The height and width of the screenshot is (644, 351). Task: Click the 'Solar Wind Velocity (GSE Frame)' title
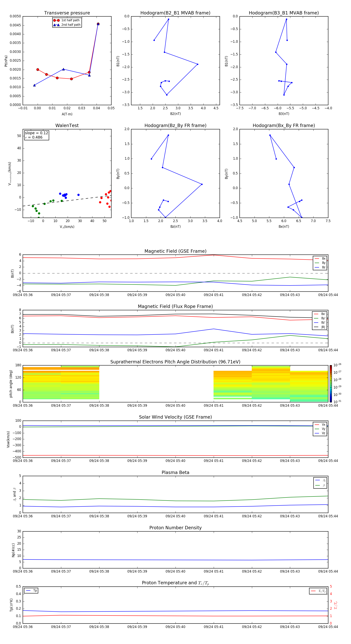(x=175, y=417)
